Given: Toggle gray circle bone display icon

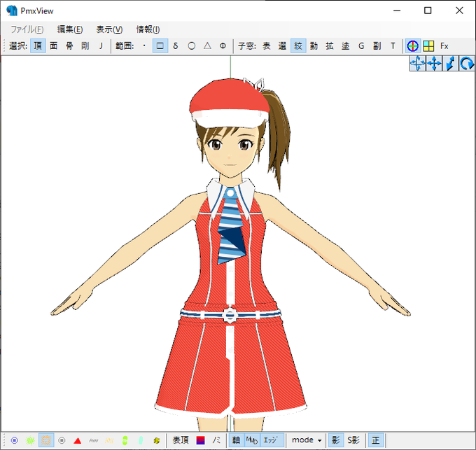Looking at the screenshot, I should click(62, 440).
